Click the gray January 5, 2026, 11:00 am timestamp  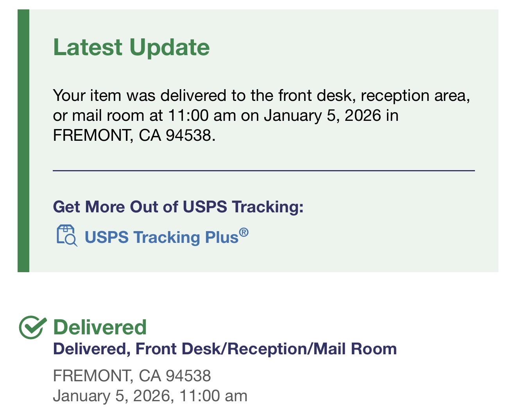point(150,396)
